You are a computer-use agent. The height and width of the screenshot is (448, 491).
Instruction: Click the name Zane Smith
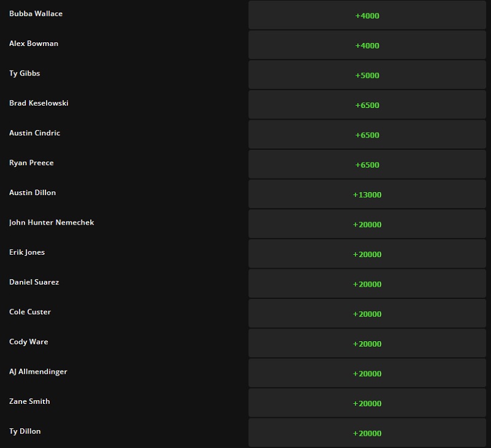pos(29,401)
